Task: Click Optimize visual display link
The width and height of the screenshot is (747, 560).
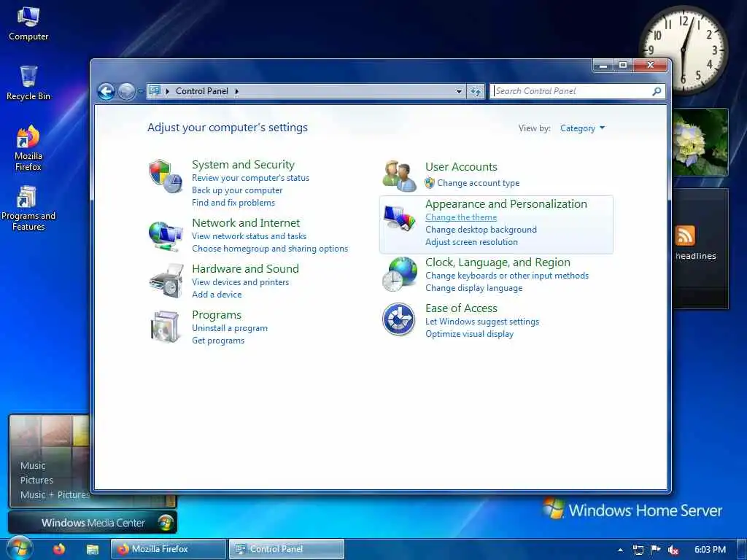Action: point(469,334)
